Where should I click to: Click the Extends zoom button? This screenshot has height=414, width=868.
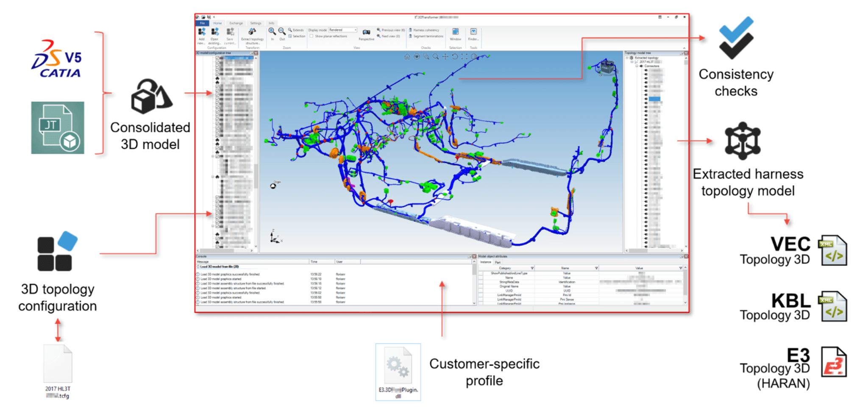297,29
